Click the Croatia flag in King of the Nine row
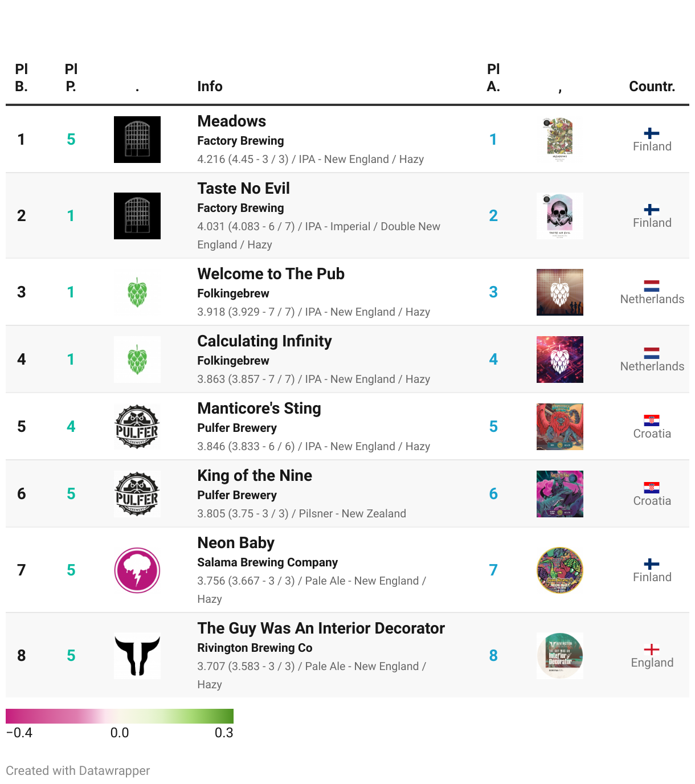Image resolution: width=695 pixels, height=784 pixels. pyautogui.click(x=652, y=488)
